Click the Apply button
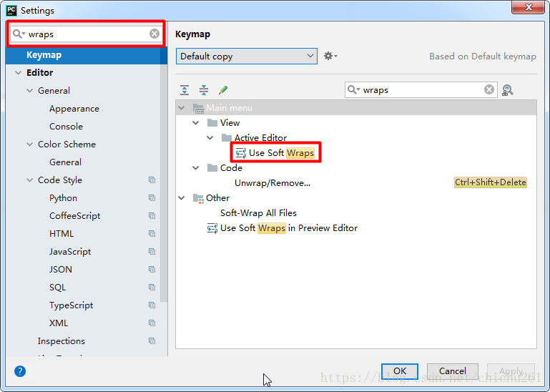The image size is (550, 392). click(x=511, y=371)
